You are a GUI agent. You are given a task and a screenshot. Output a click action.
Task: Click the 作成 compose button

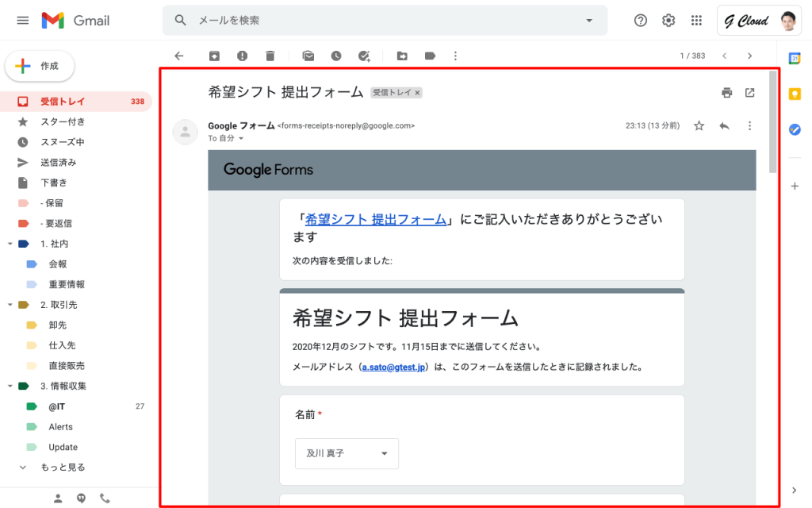coord(40,67)
